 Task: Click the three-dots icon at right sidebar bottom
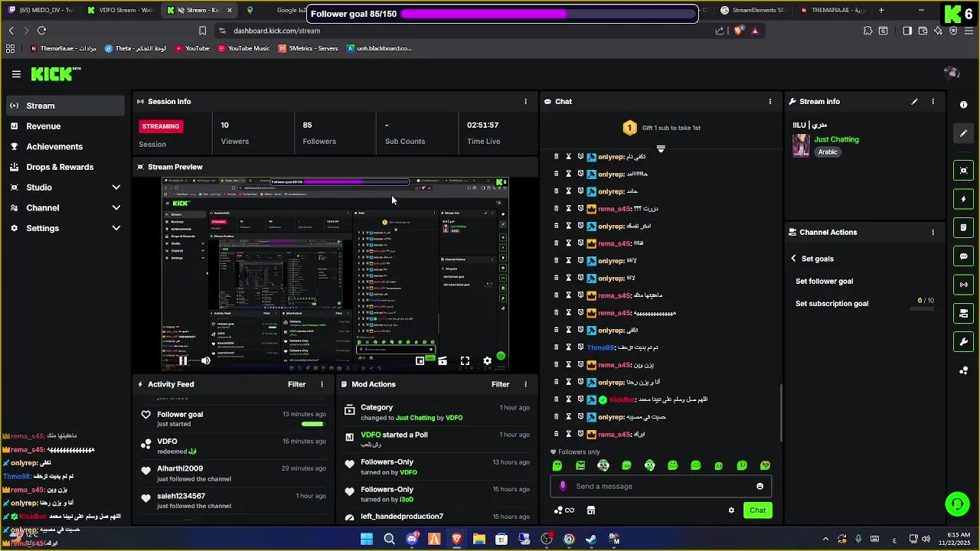pyautogui.click(x=963, y=370)
